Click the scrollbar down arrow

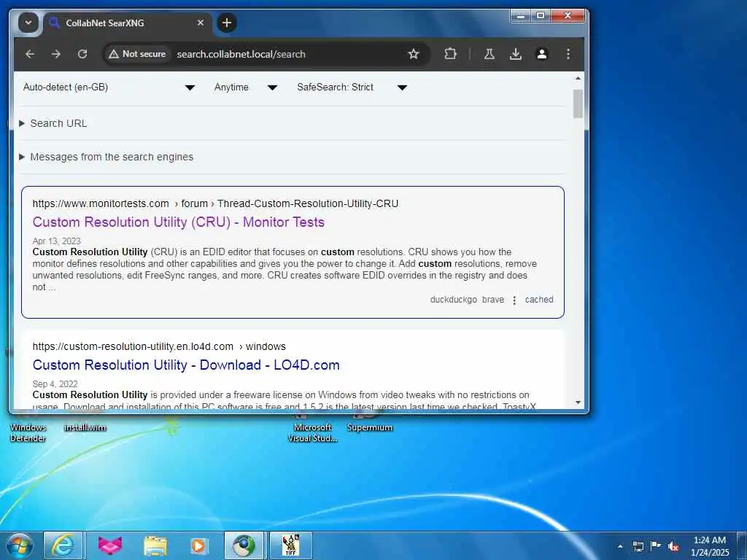coord(578,402)
